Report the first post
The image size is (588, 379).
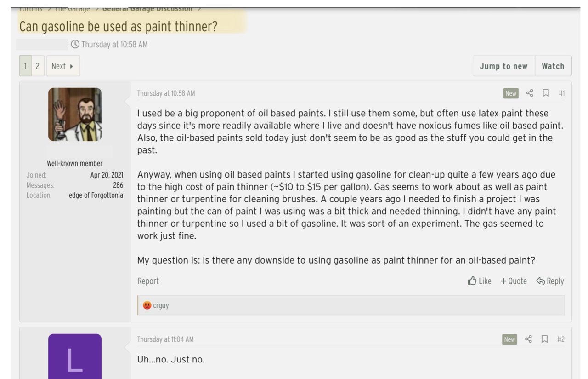(148, 281)
